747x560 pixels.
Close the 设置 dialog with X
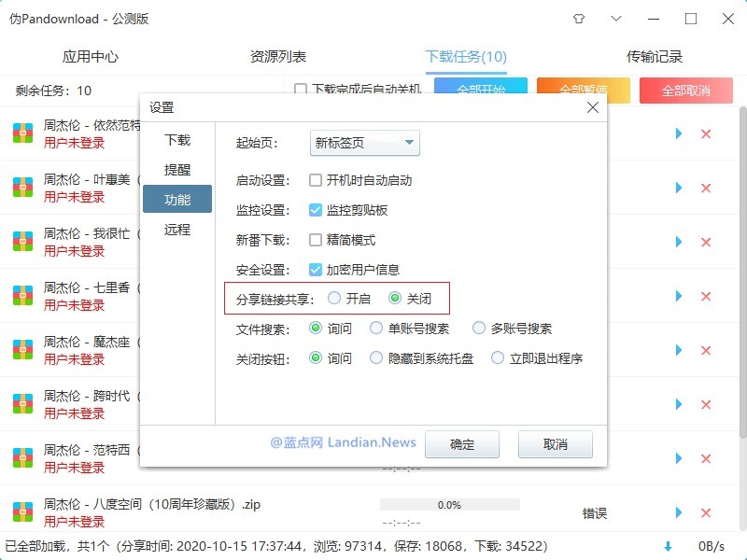[592, 108]
